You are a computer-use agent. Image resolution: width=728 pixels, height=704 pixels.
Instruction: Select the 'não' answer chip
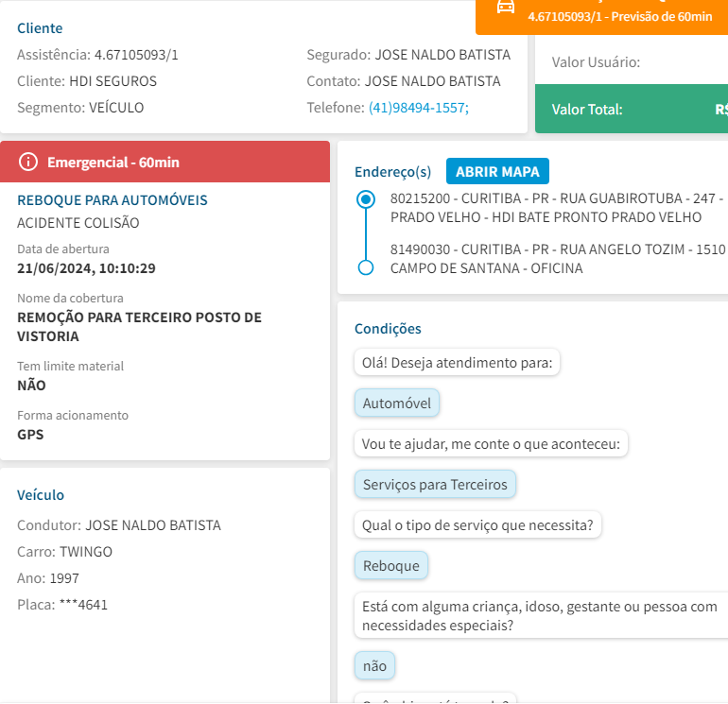pyautogui.click(x=374, y=665)
